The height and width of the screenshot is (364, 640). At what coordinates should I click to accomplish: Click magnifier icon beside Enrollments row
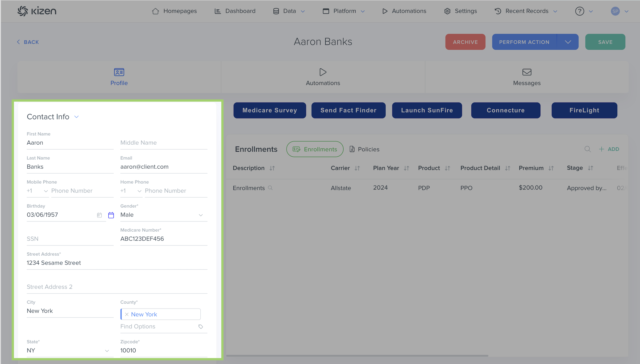click(x=270, y=188)
